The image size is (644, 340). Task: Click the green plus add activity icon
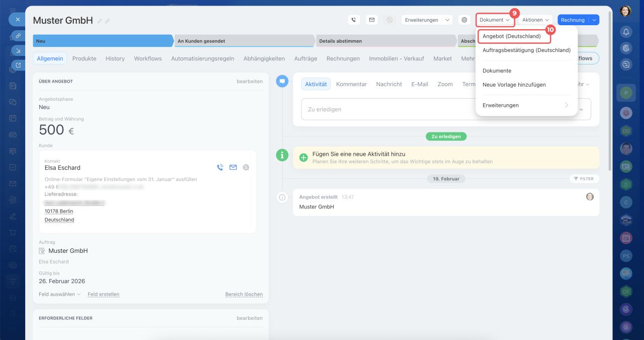[x=303, y=158]
